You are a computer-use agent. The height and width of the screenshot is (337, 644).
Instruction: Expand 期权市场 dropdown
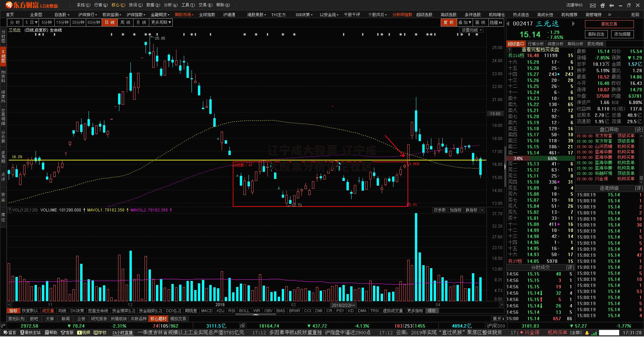(x=184, y=15)
